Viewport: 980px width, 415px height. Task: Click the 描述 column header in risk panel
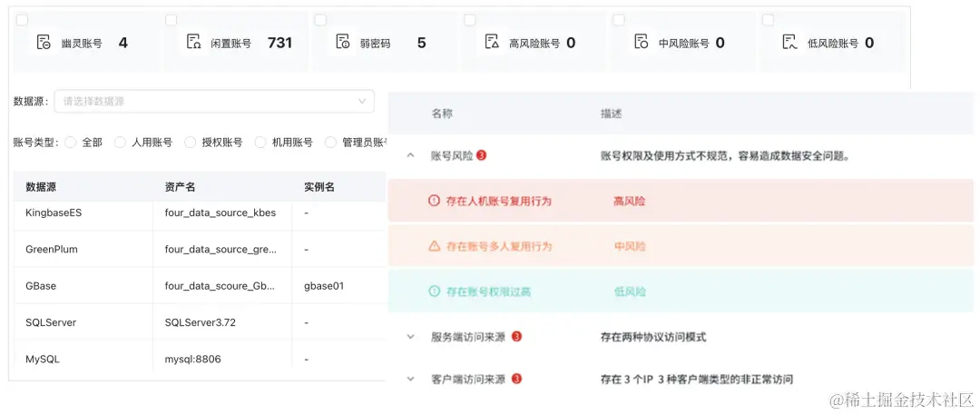tap(612, 114)
